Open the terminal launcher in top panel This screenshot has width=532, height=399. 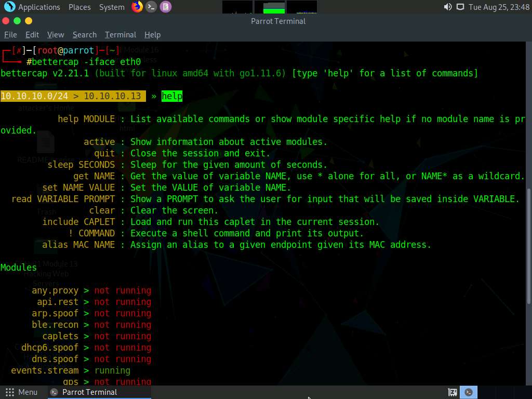(x=151, y=6)
